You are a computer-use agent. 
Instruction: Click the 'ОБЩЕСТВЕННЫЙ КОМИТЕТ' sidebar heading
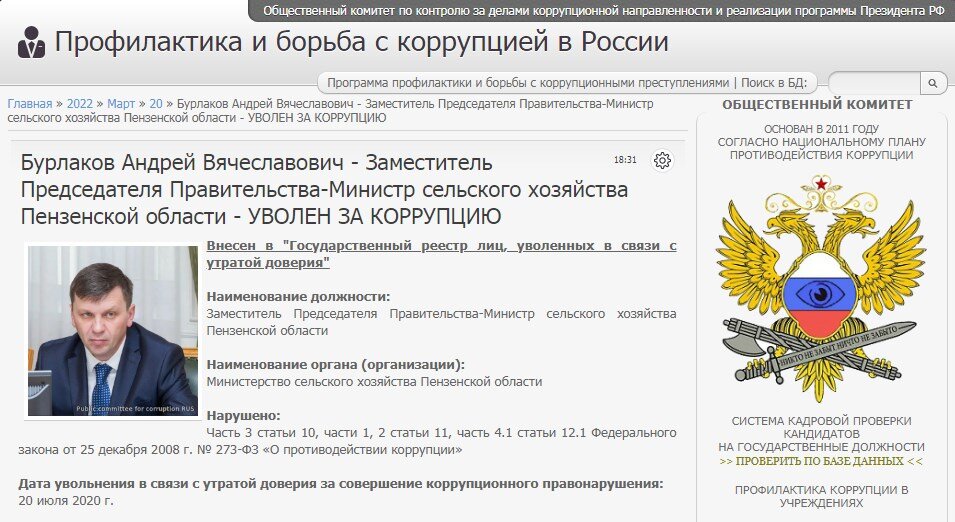[817, 105]
